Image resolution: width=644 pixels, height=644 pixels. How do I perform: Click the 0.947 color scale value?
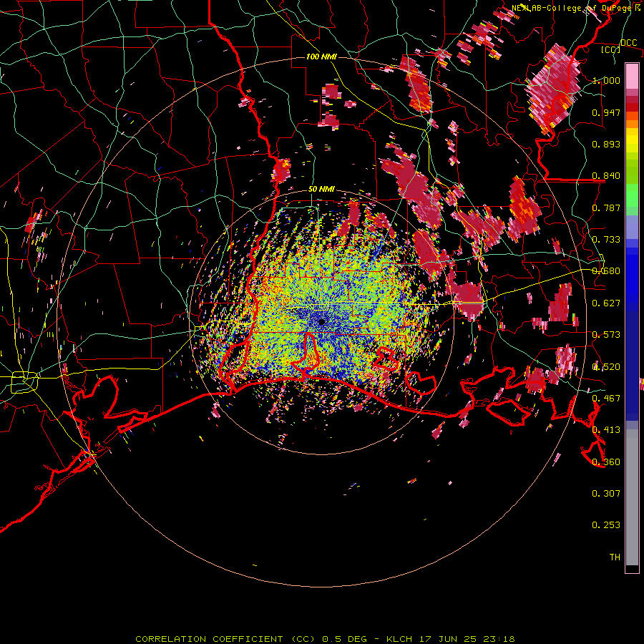point(606,112)
